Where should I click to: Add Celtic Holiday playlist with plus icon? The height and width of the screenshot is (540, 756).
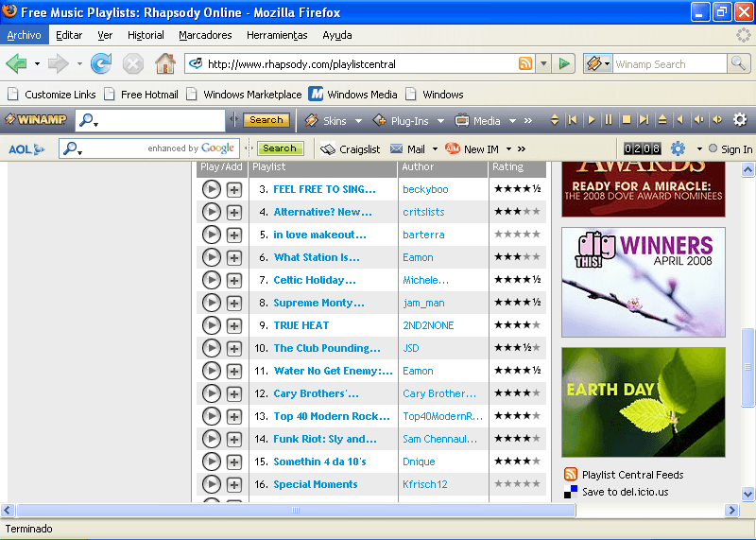pyautogui.click(x=234, y=280)
